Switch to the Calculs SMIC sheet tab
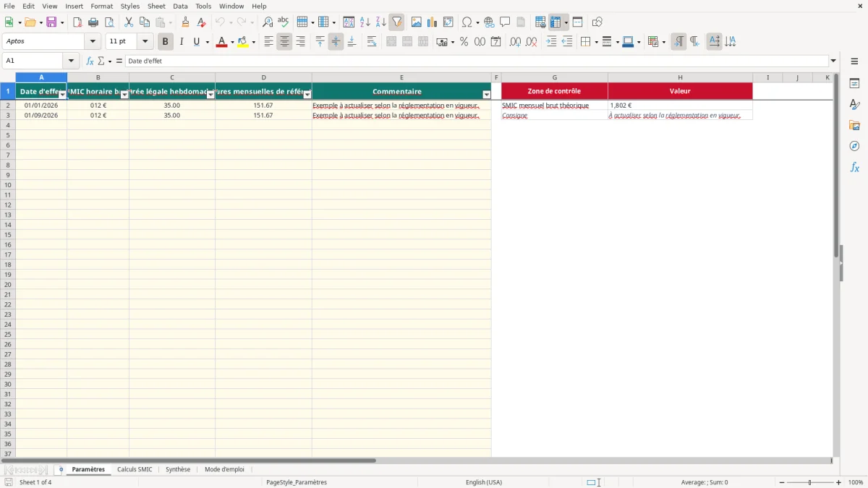The image size is (868, 488). click(x=135, y=469)
